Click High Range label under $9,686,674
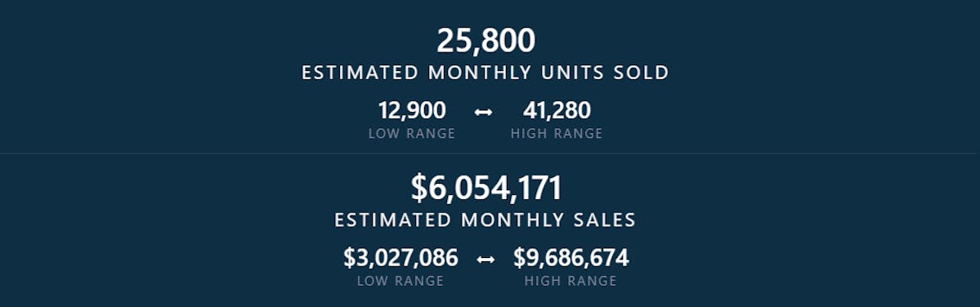This screenshot has height=307, width=980. pyautogui.click(x=571, y=282)
